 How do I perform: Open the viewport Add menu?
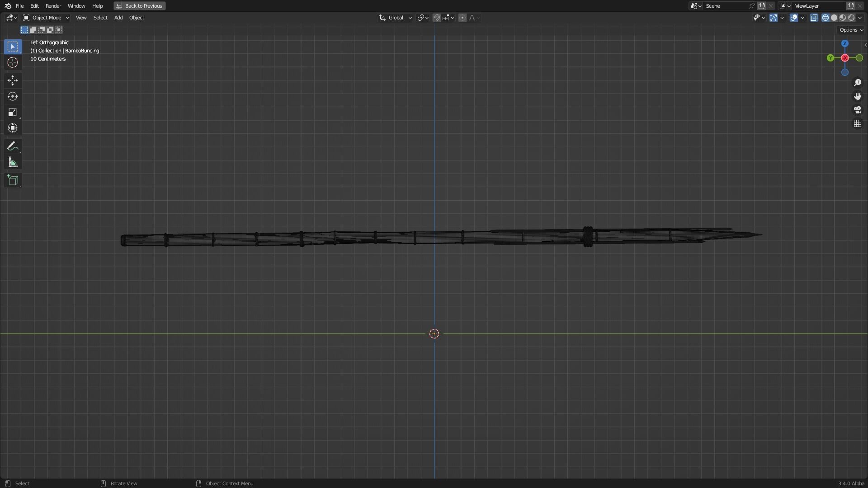[118, 18]
